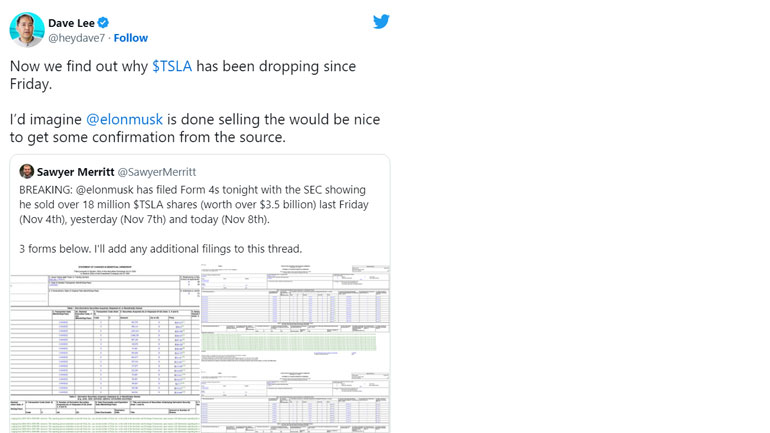Open Dave Lee's profile avatar

tap(27, 29)
